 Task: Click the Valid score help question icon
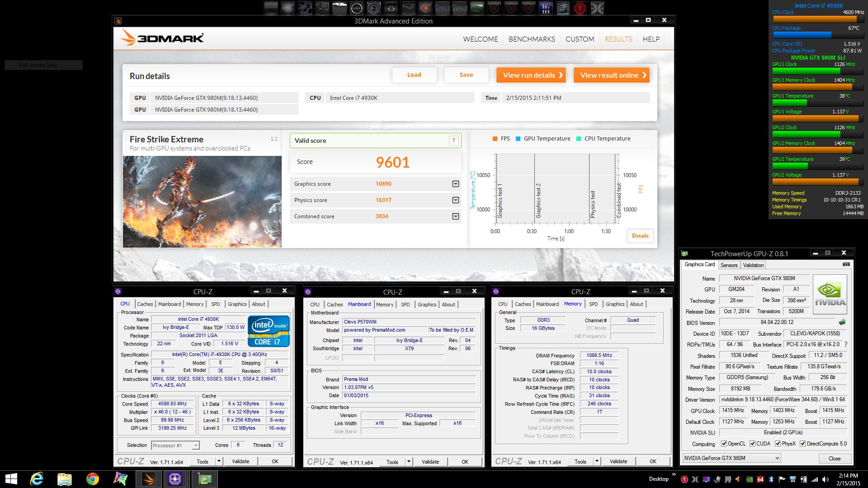pos(453,141)
